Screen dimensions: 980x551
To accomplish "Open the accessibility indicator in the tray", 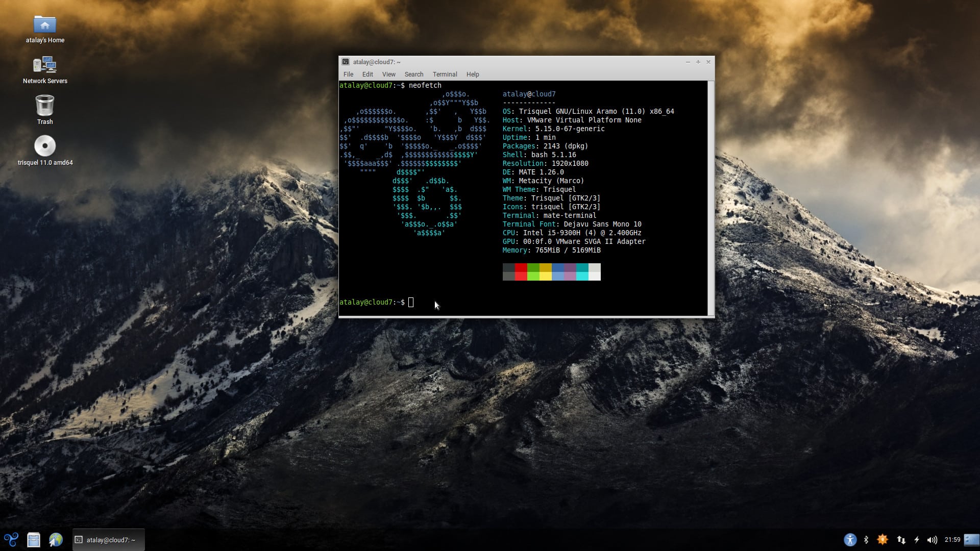I will pos(850,540).
